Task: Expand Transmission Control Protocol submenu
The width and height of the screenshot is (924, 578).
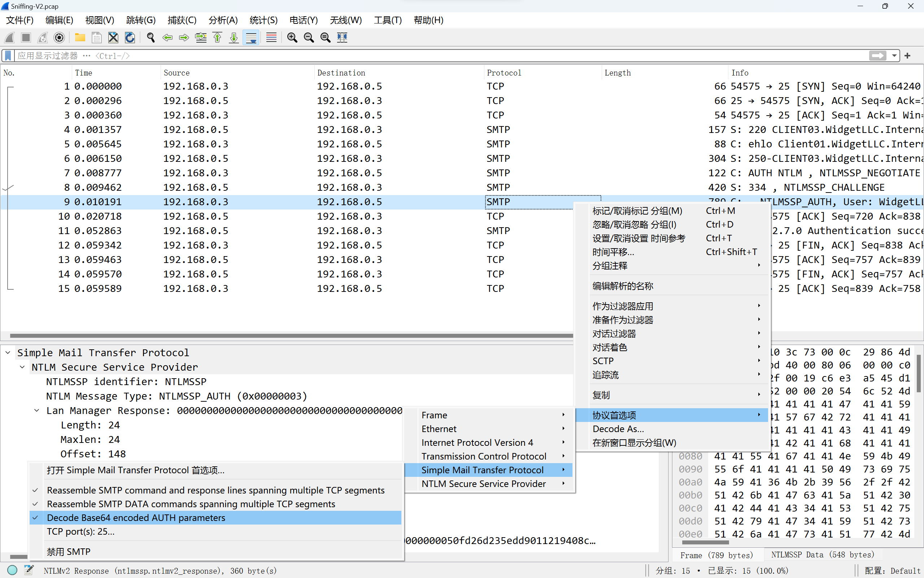Action: click(489, 456)
